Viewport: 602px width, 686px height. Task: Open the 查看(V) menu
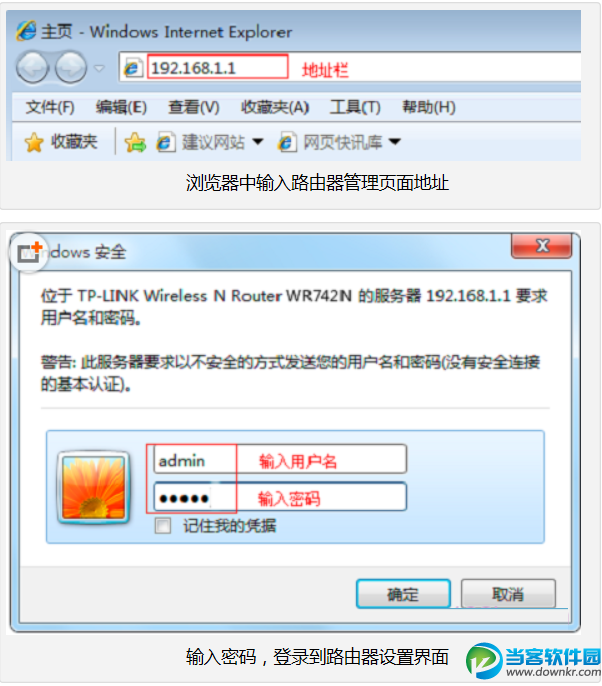tap(194, 107)
